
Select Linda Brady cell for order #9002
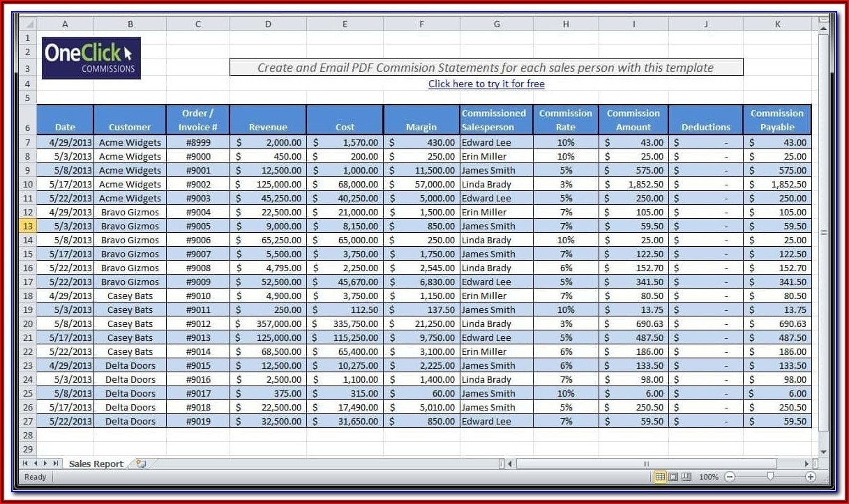point(496,184)
